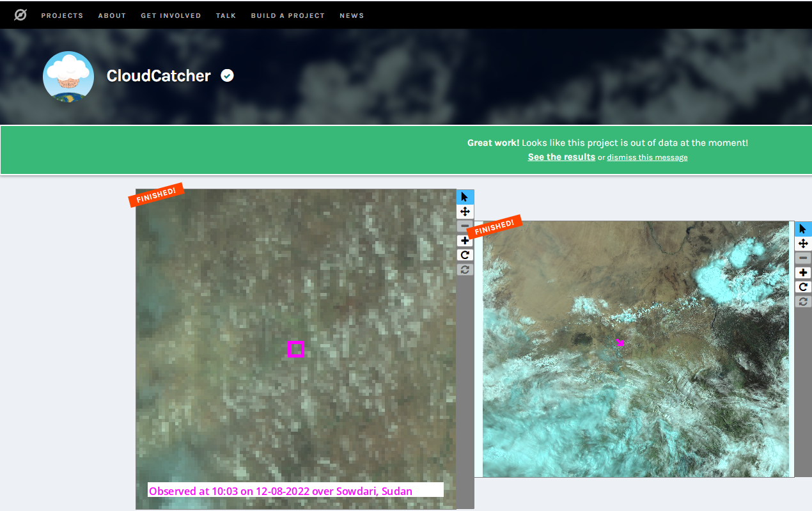The height and width of the screenshot is (511, 812).
Task: Open the About page
Action: (x=112, y=15)
